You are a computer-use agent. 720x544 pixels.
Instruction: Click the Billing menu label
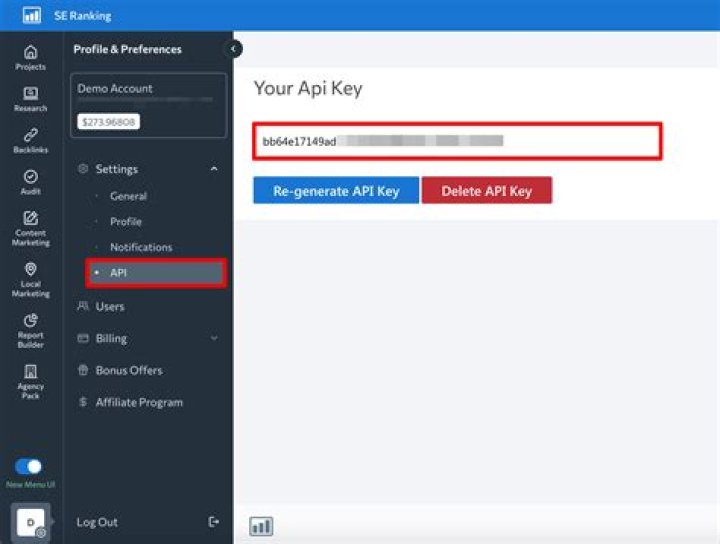(x=111, y=339)
